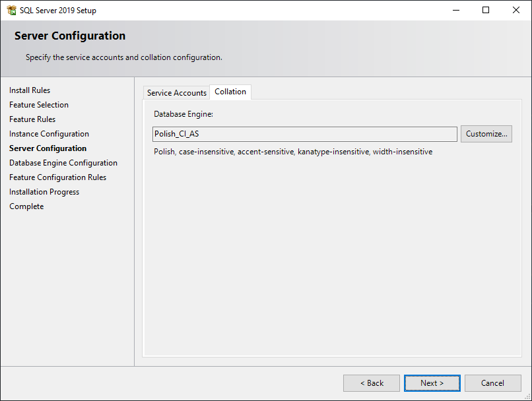Click the window resize grip

tap(527, 396)
